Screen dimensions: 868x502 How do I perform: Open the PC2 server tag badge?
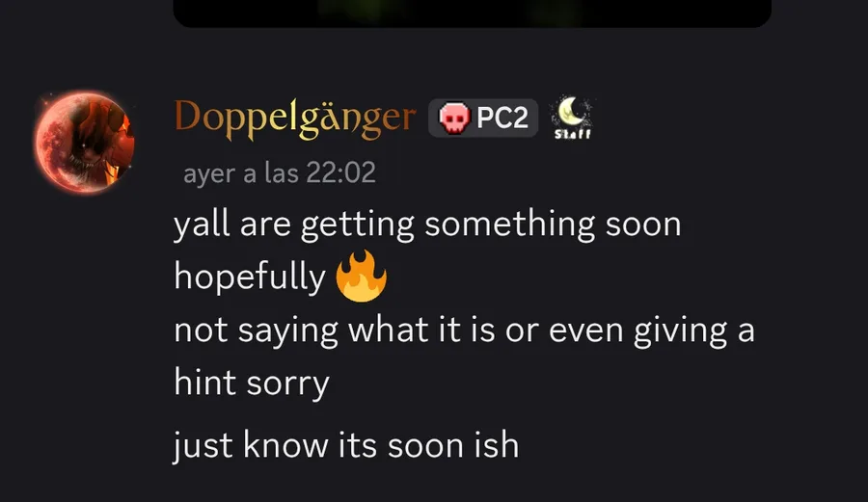click(x=483, y=118)
